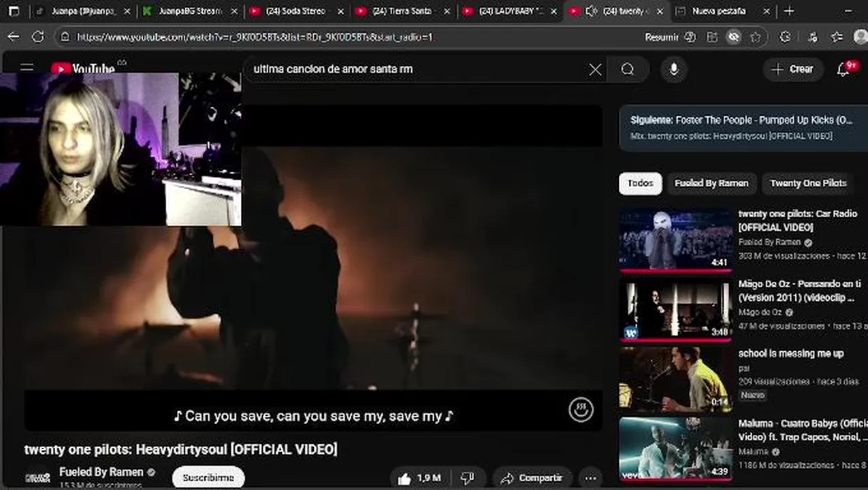
Task: Click the '1,9 M' likes count
Action: click(429, 478)
